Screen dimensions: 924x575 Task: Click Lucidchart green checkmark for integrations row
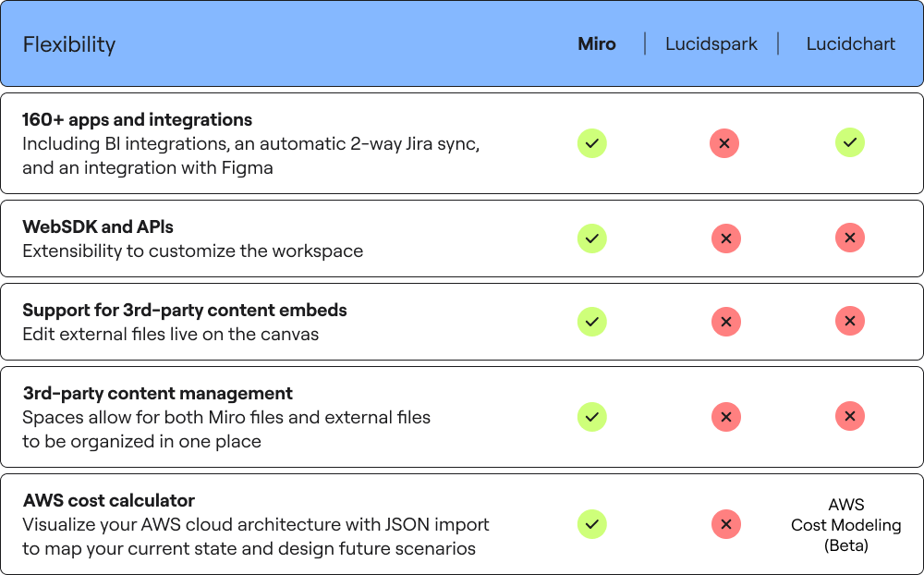pyautogui.click(x=850, y=142)
